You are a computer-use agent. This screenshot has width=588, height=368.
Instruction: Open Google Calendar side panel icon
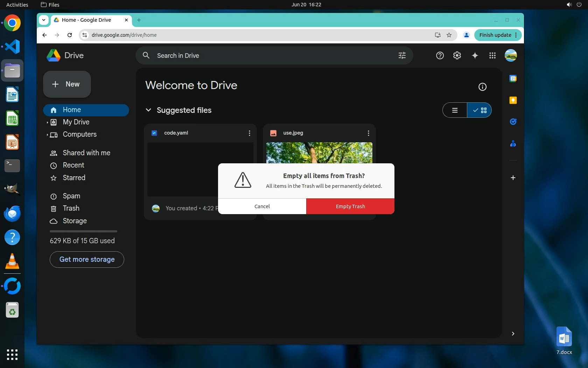[x=513, y=79]
